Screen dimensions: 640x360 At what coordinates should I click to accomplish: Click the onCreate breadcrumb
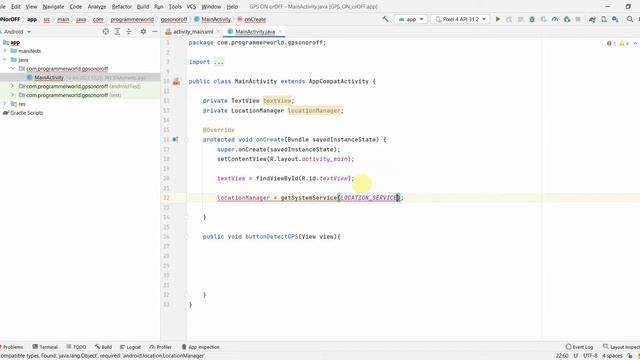coord(251,19)
